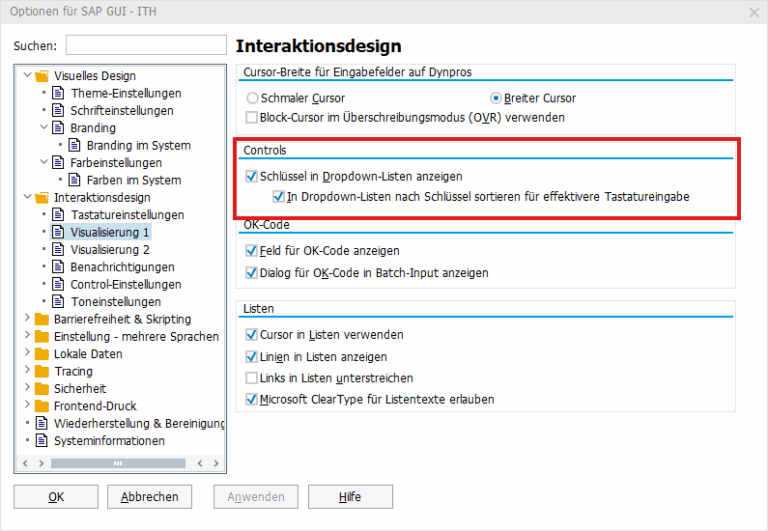768x531 pixels.
Task: Uncheck Cursor in Listen verwenden
Action: coord(252,335)
